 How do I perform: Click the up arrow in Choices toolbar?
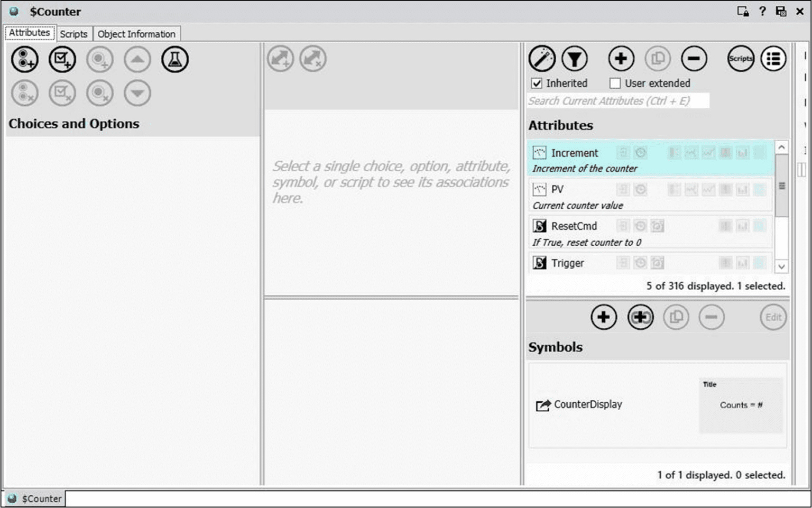coord(137,59)
